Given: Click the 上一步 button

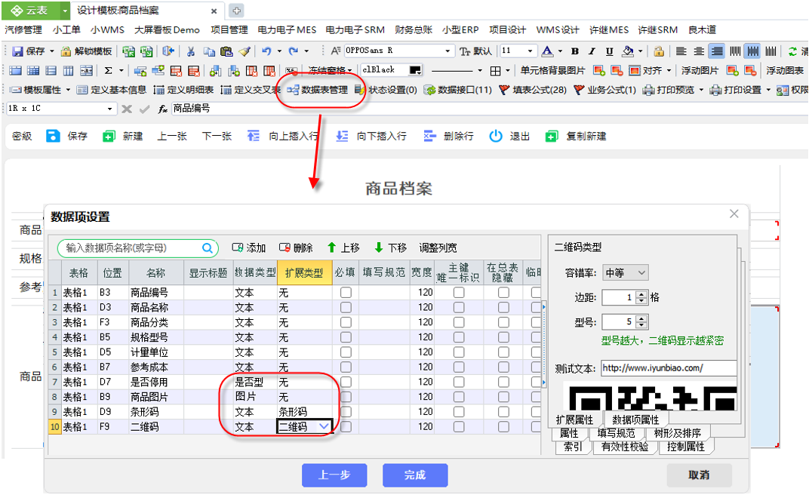Looking at the screenshot, I should pos(334,475).
